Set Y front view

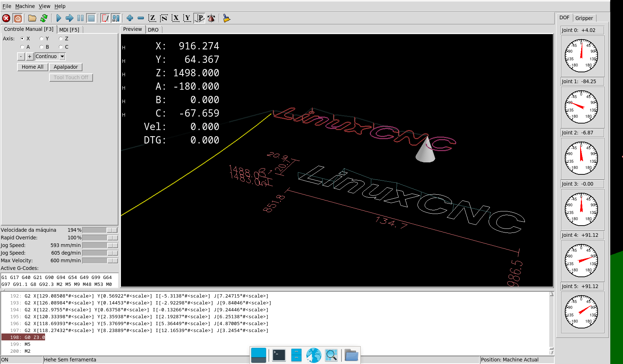pyautogui.click(x=187, y=18)
